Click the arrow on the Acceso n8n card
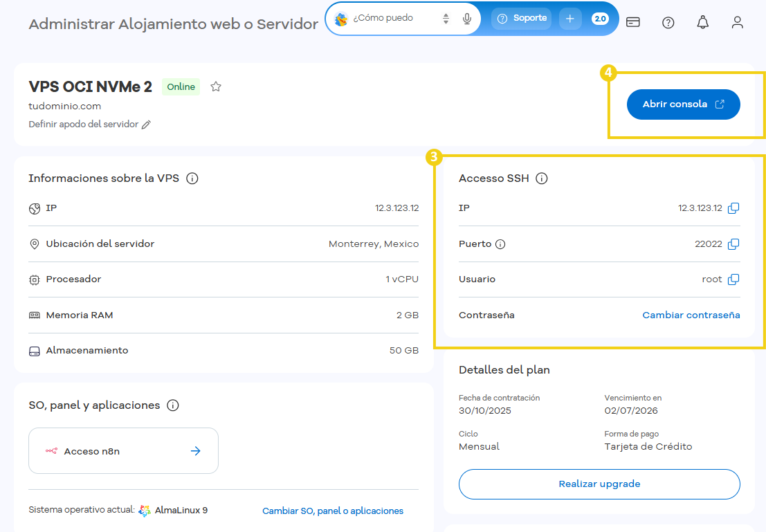 [195, 451]
